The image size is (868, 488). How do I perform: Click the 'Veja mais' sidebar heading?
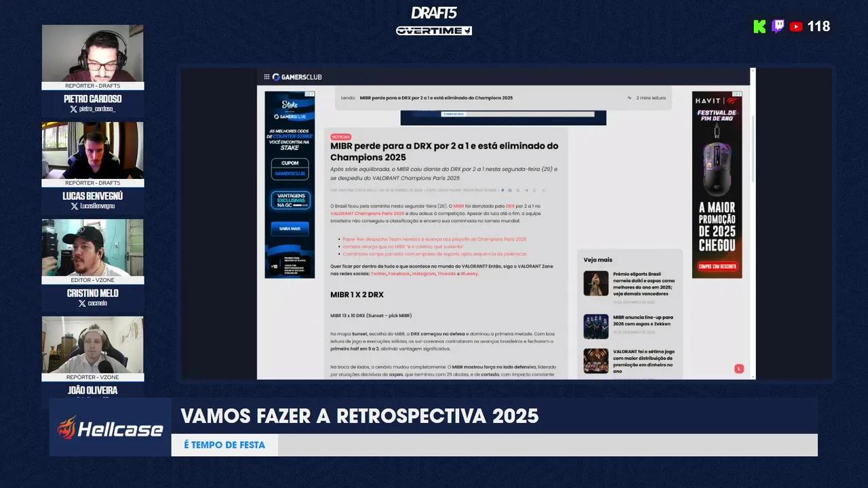coord(598,260)
